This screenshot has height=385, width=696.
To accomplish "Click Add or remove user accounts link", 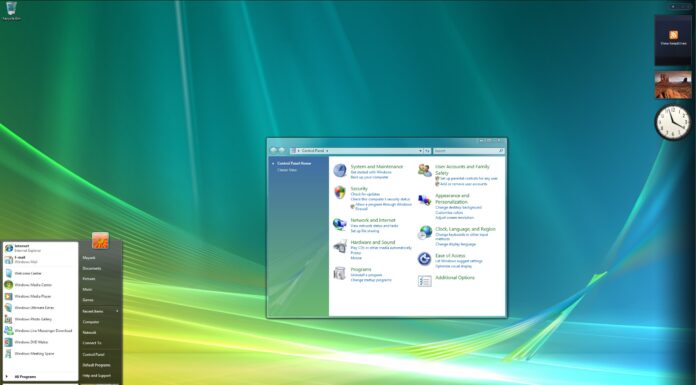I will click(x=463, y=184).
